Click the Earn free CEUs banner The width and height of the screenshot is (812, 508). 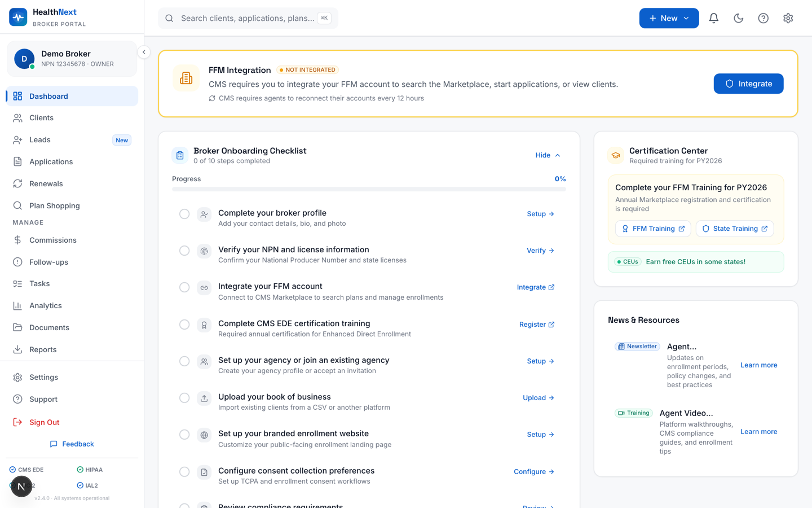[696, 262]
